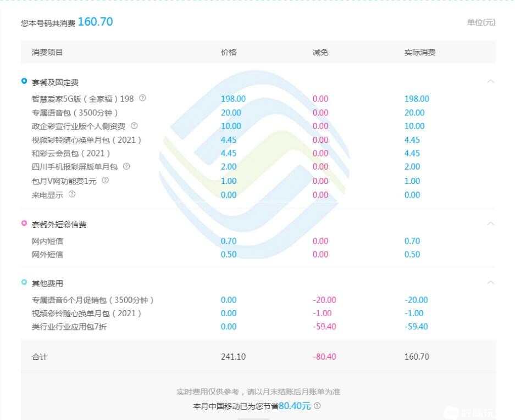The width and height of the screenshot is (515, 420).
Task: Click help icon beside 包月V网功能费1元
Action: point(105,180)
